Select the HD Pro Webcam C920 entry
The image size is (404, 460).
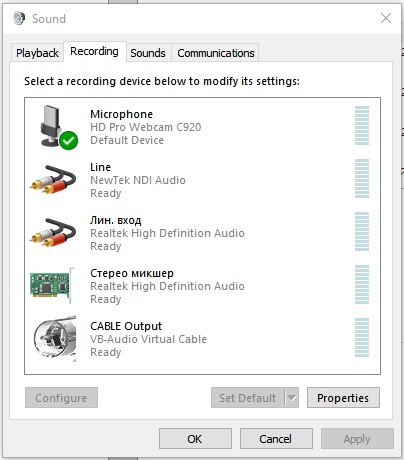[202, 127]
